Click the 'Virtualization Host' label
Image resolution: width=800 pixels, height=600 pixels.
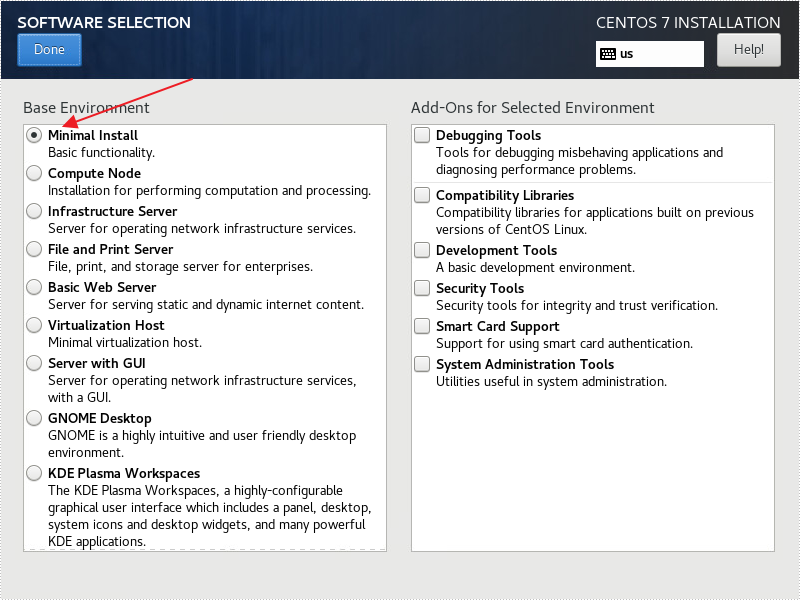point(106,325)
